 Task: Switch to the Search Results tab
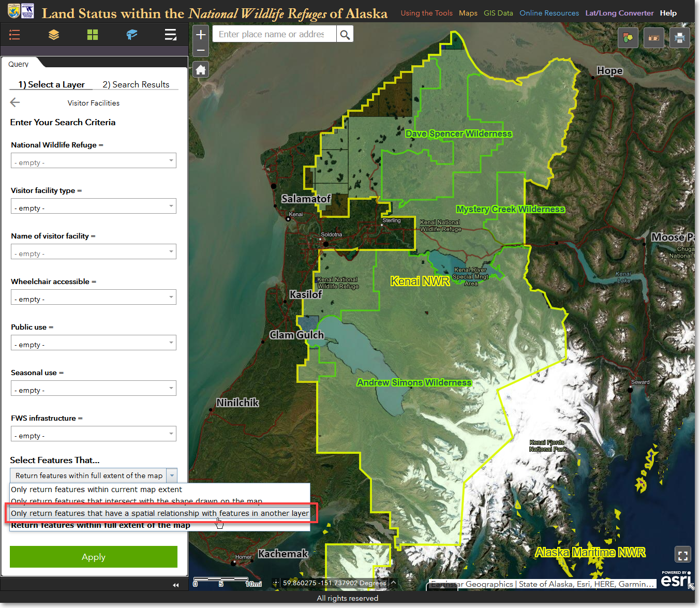[136, 84]
